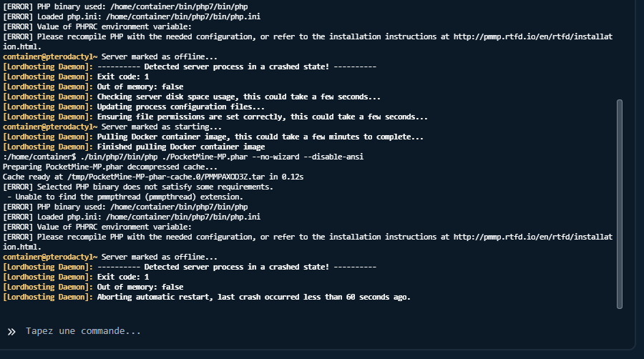
Task: Select the "Server marked as starting..." line
Action: [112, 127]
